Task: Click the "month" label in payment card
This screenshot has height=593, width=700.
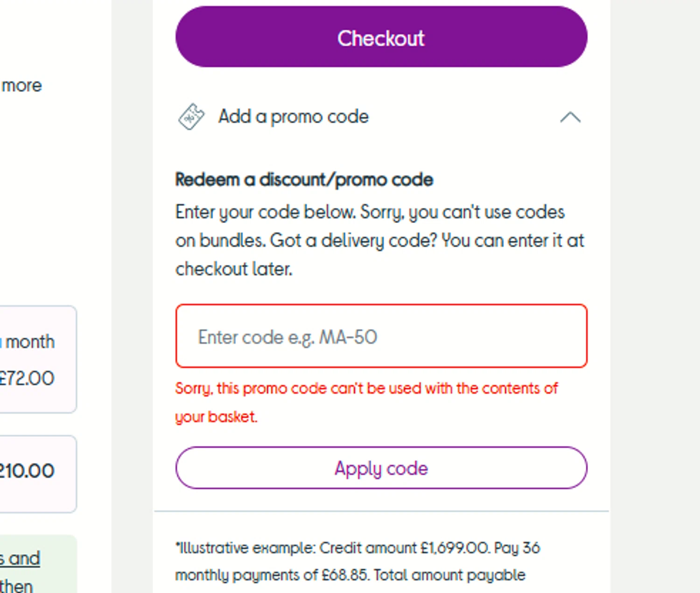Action: 30,342
